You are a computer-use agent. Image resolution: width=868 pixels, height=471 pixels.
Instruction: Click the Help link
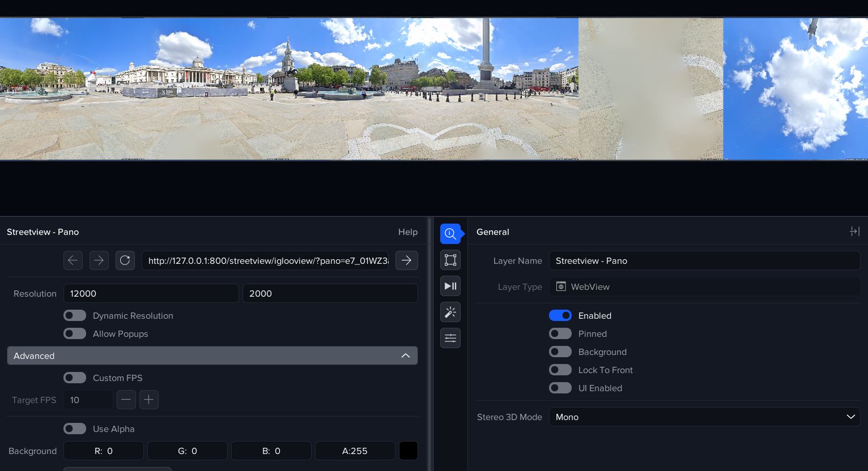pyautogui.click(x=407, y=232)
